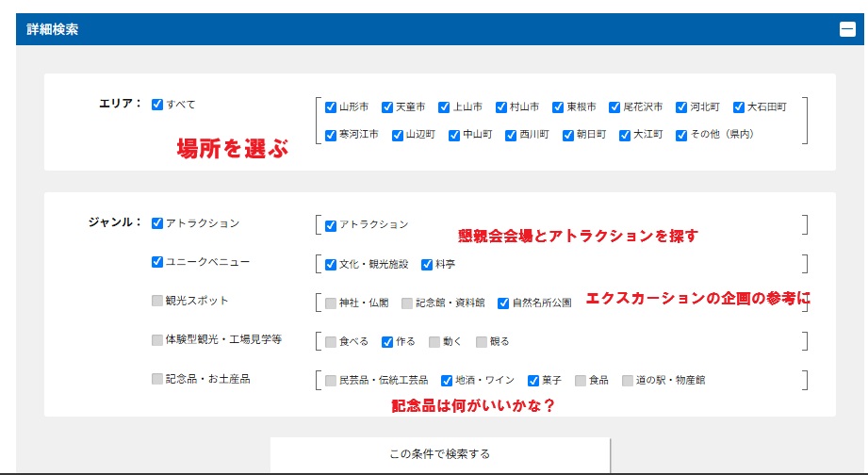Enable the 観光スポット genre checkbox
The width and height of the screenshot is (868, 475).
pos(157,301)
